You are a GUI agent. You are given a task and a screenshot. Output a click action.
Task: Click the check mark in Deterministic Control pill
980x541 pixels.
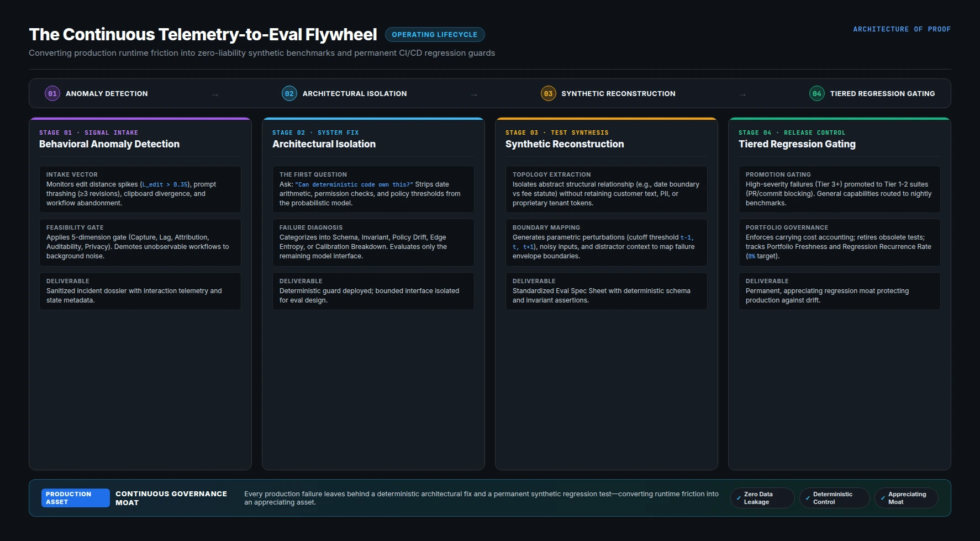(x=808, y=498)
